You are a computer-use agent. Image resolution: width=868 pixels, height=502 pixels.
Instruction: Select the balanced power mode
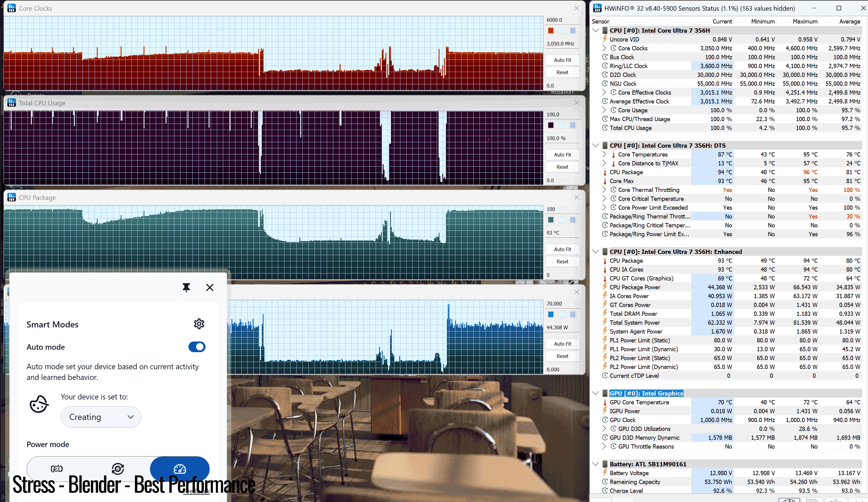coord(118,469)
